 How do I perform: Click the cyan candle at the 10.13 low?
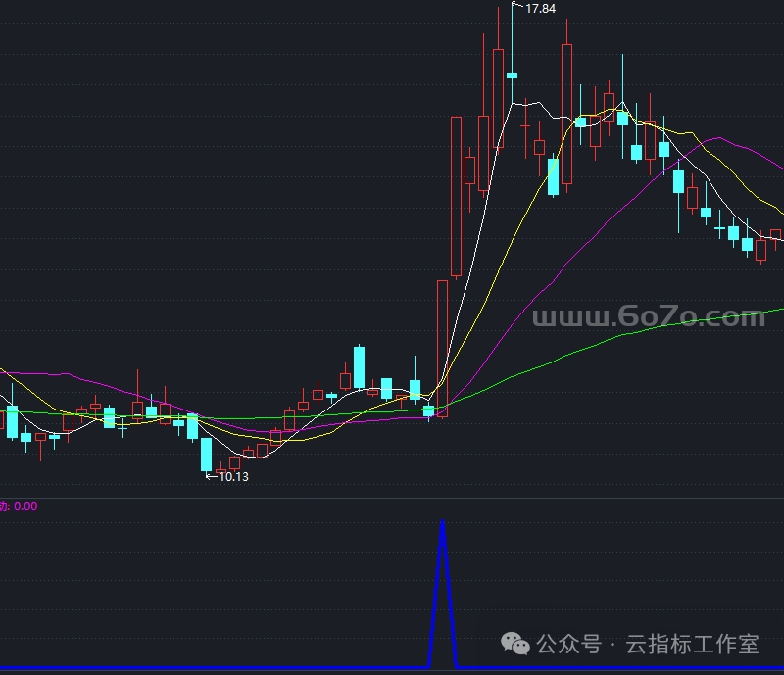click(207, 454)
